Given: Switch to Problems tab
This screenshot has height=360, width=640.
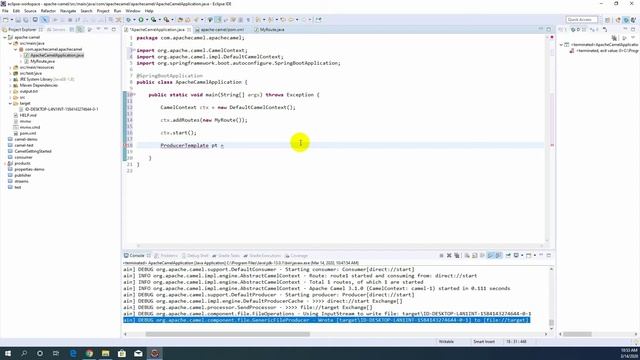Looking at the screenshot, I should 166,256.
